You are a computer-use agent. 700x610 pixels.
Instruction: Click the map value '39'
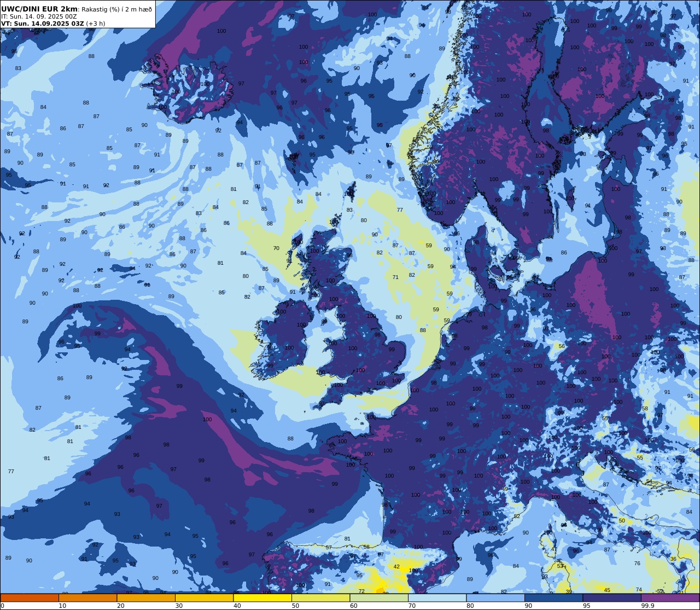(x=569, y=592)
